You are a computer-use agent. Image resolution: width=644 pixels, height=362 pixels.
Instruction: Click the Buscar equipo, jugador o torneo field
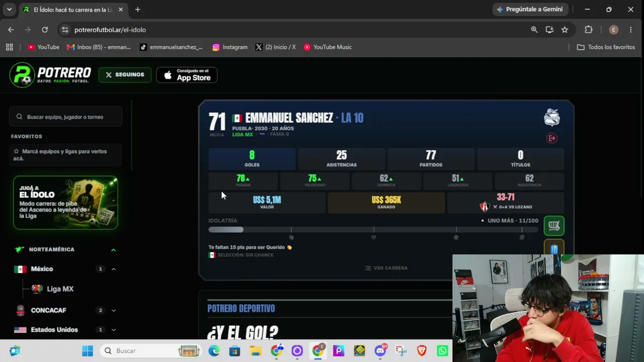[x=65, y=117]
